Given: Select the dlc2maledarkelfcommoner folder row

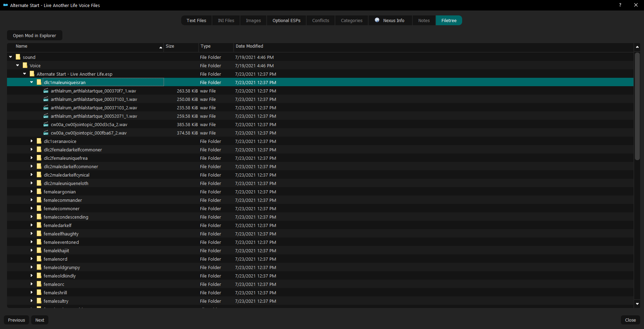Looking at the screenshot, I should pyautogui.click(x=320, y=166).
